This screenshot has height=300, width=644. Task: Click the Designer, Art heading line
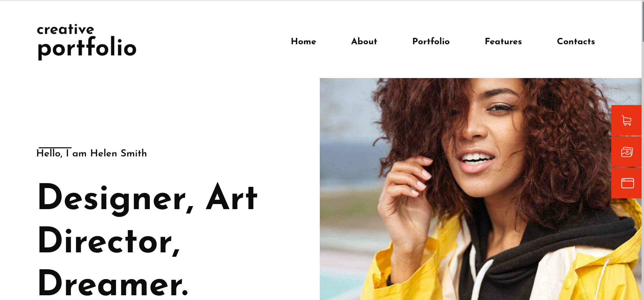(147, 198)
